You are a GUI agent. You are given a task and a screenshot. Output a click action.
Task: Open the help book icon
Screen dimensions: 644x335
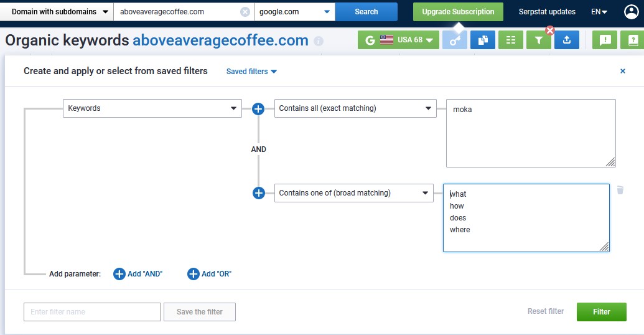click(633, 40)
